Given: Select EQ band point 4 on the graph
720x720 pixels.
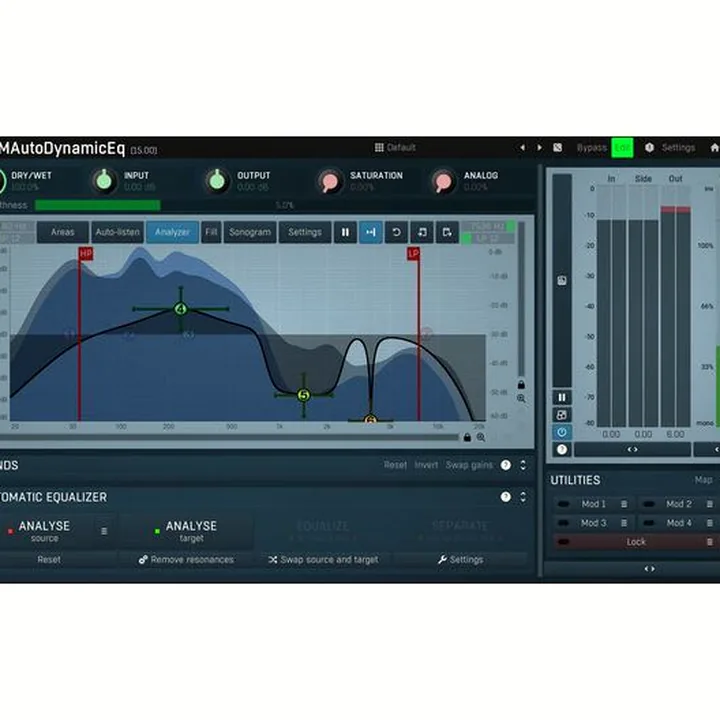Looking at the screenshot, I should coord(180,309).
